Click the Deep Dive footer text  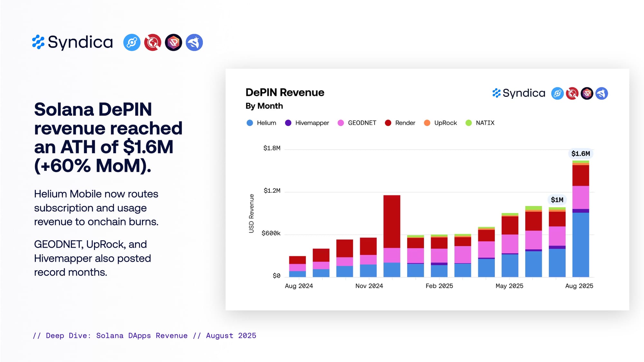[145, 336]
